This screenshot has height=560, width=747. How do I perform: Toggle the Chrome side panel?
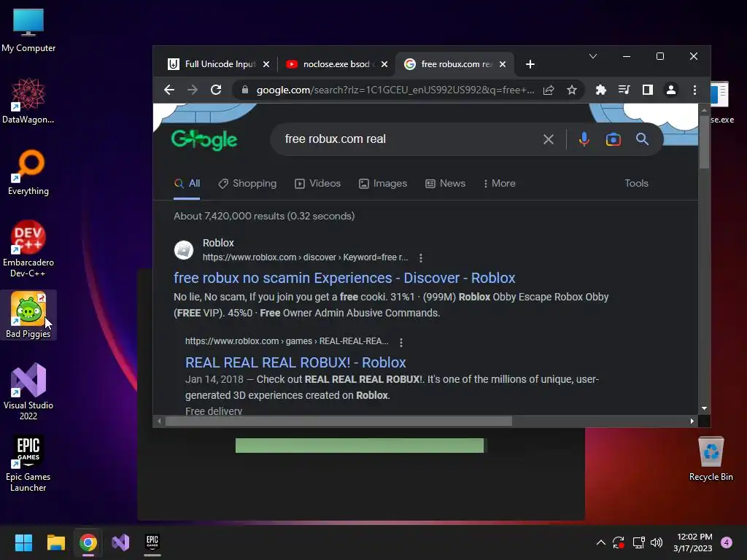coord(648,90)
